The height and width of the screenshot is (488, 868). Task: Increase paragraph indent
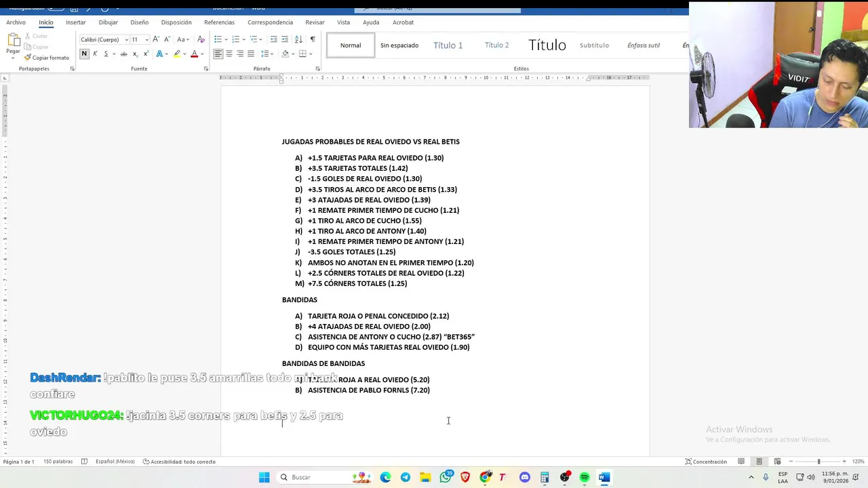click(x=285, y=39)
